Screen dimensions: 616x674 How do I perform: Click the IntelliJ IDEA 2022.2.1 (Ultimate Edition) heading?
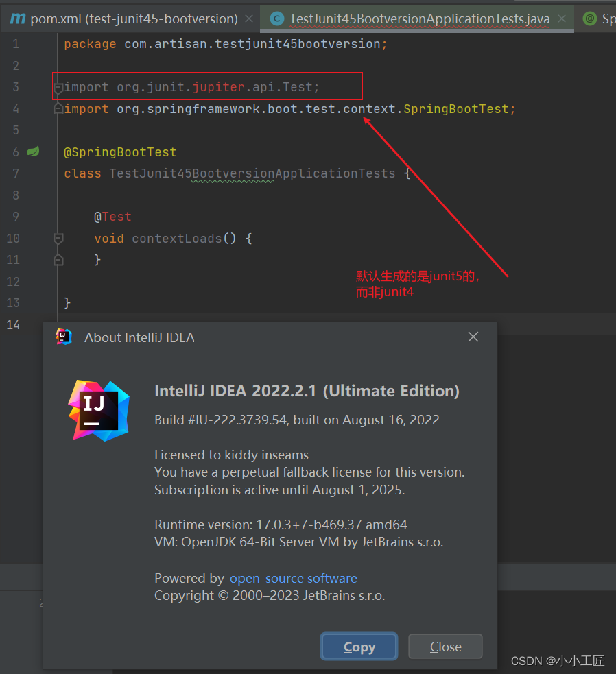click(307, 391)
